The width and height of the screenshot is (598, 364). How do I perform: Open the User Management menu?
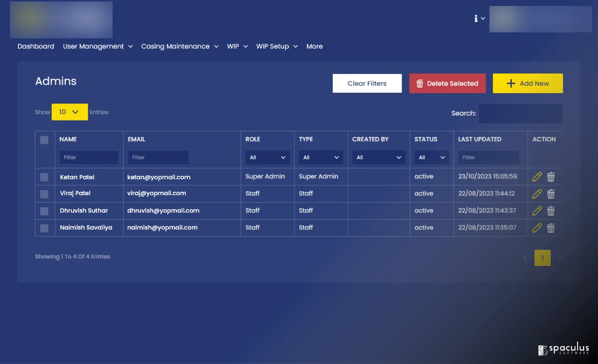98,46
